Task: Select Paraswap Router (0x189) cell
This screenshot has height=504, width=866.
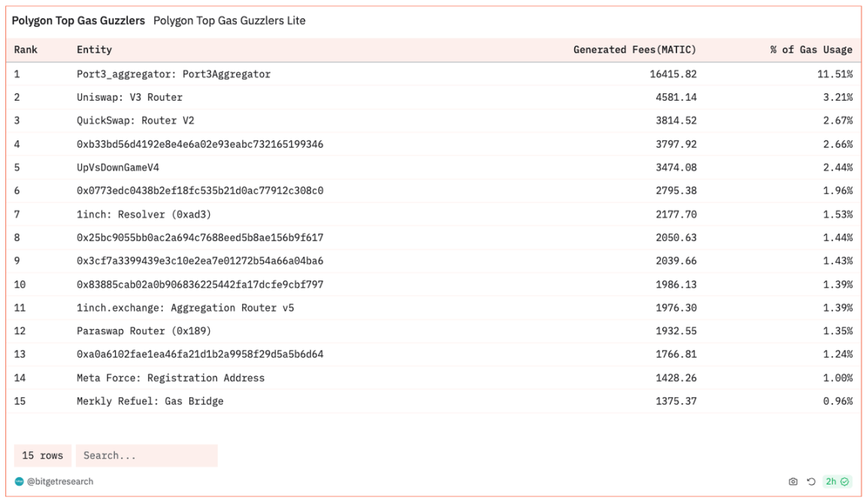Action: pos(144,331)
